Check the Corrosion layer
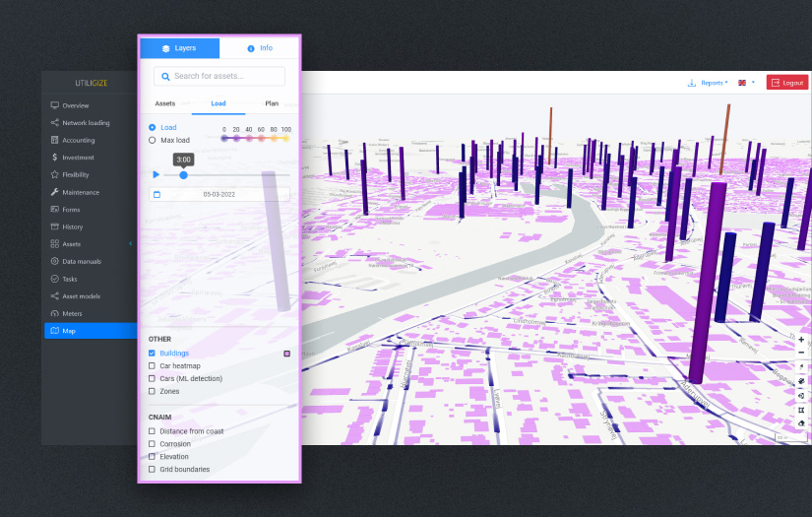 152,444
